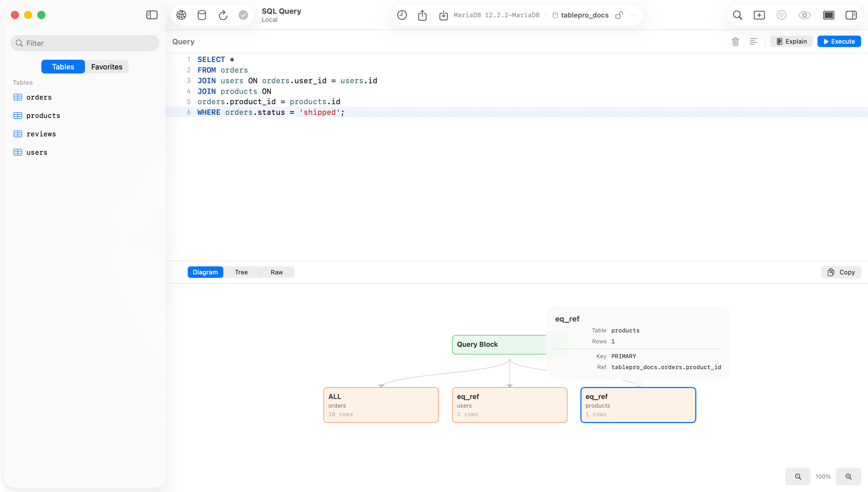Switch to the Tree view tab
Image resolution: width=868 pixels, height=492 pixels.
241,272
